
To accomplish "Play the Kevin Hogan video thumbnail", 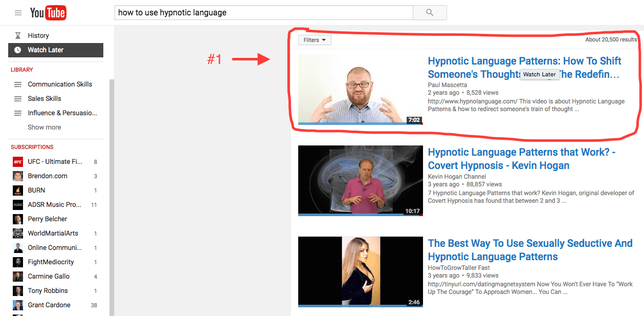I will tap(360, 180).
